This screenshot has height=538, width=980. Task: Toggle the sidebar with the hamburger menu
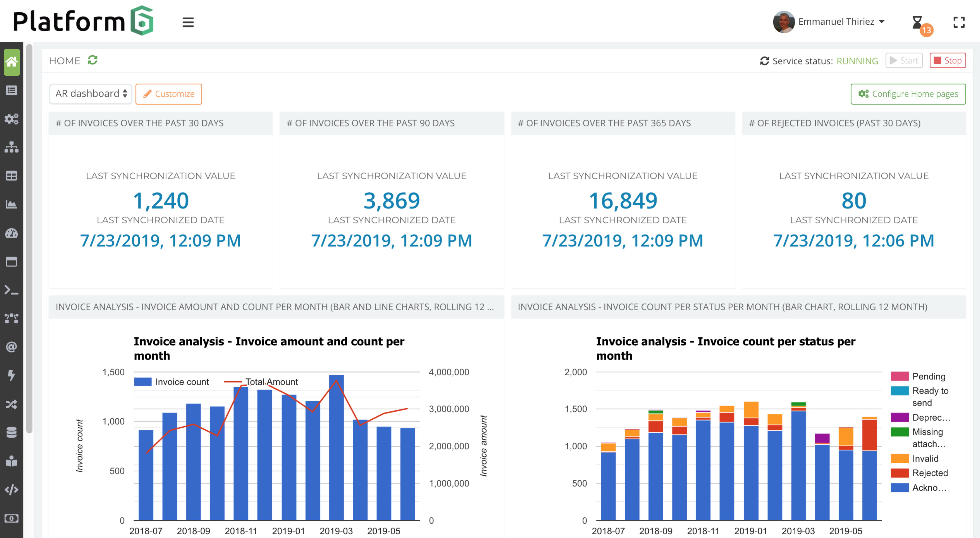point(188,22)
